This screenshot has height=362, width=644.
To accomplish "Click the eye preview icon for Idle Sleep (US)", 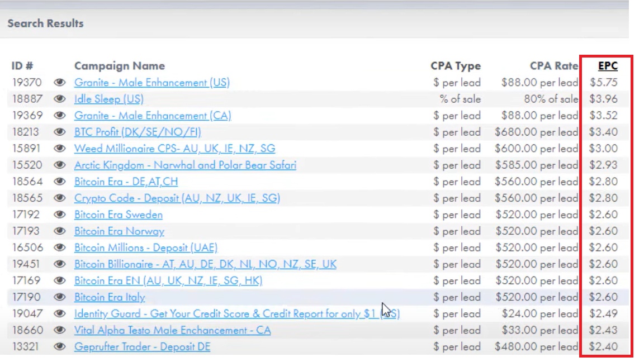I will [x=60, y=99].
